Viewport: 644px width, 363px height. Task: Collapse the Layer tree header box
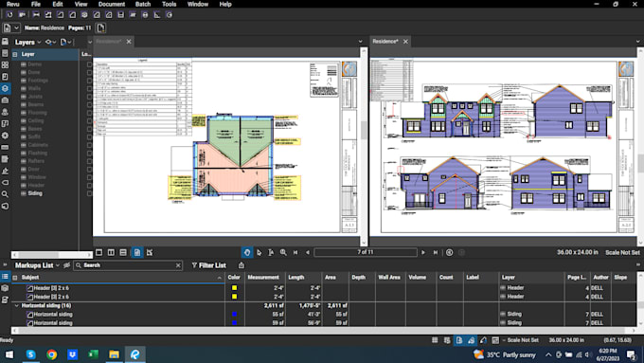point(15,54)
